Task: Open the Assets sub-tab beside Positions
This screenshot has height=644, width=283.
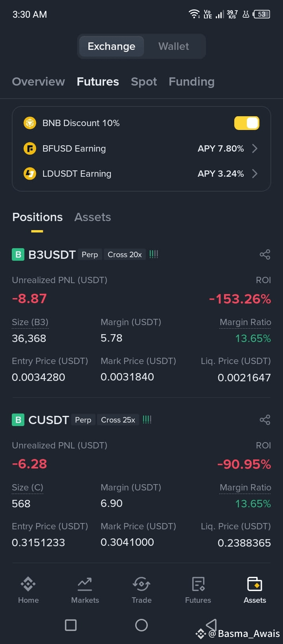Action: click(93, 217)
